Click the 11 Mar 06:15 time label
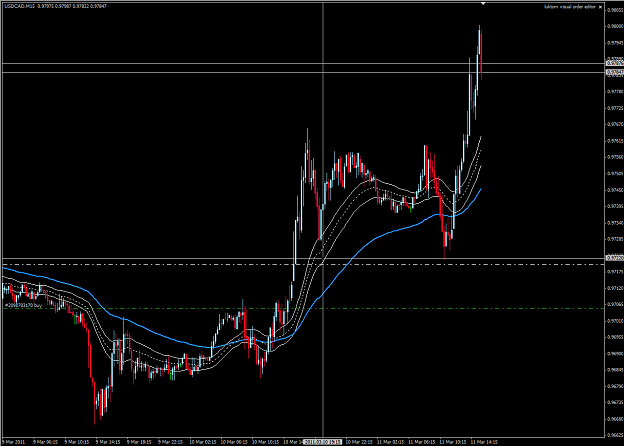 [421, 442]
